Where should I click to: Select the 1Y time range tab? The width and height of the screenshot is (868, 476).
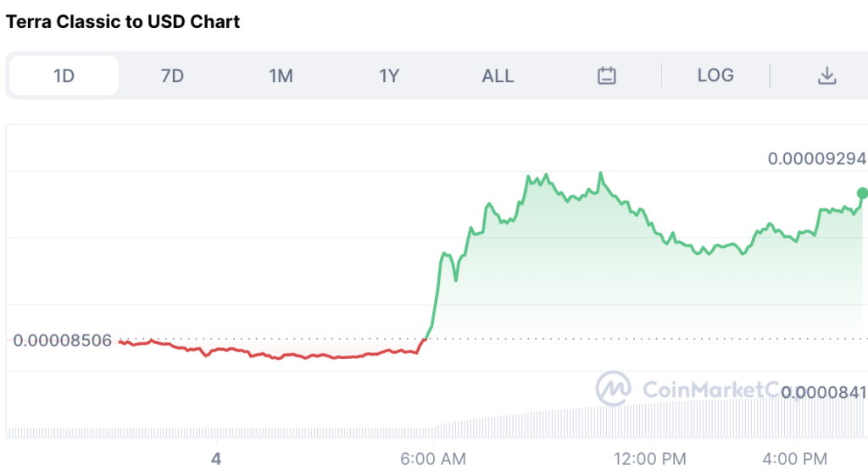(x=388, y=75)
